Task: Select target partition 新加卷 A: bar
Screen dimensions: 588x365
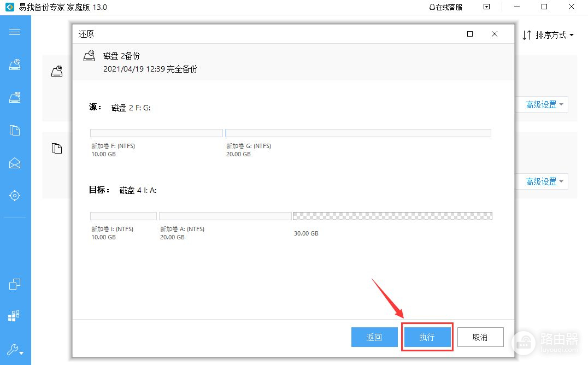Action: coord(225,216)
